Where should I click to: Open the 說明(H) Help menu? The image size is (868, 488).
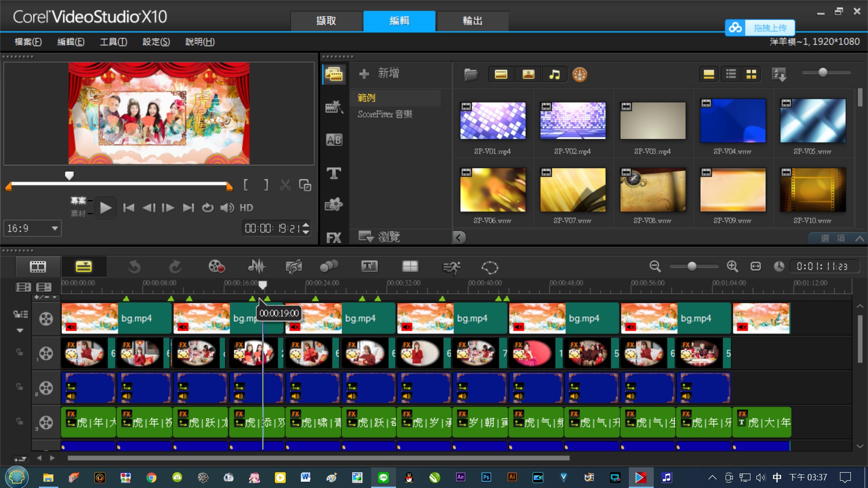[200, 42]
